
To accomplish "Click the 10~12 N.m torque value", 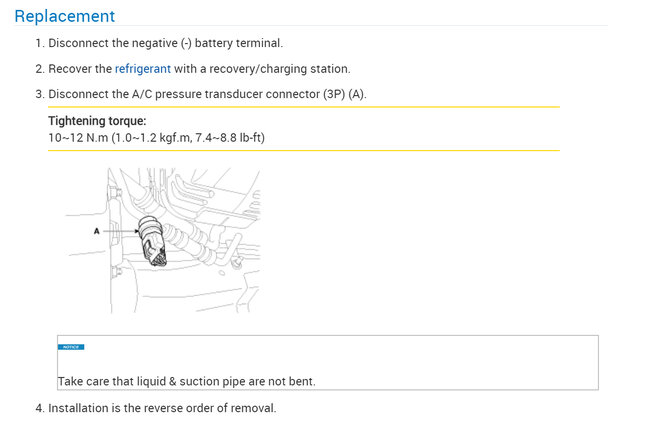I will tap(76, 136).
